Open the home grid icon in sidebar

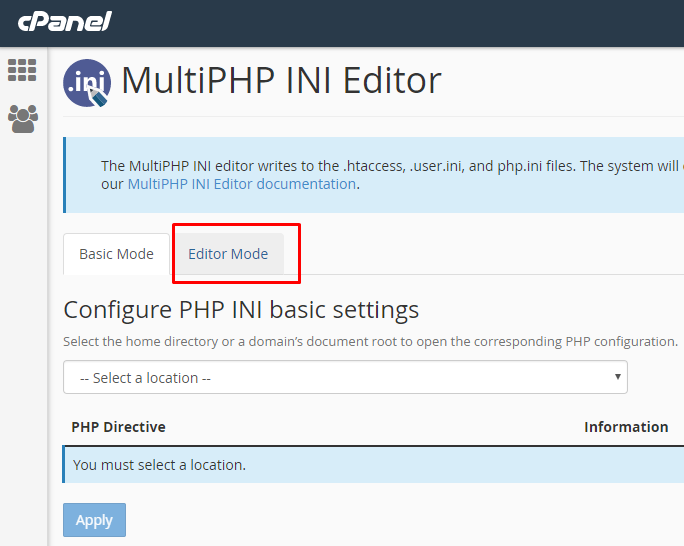pos(22,70)
